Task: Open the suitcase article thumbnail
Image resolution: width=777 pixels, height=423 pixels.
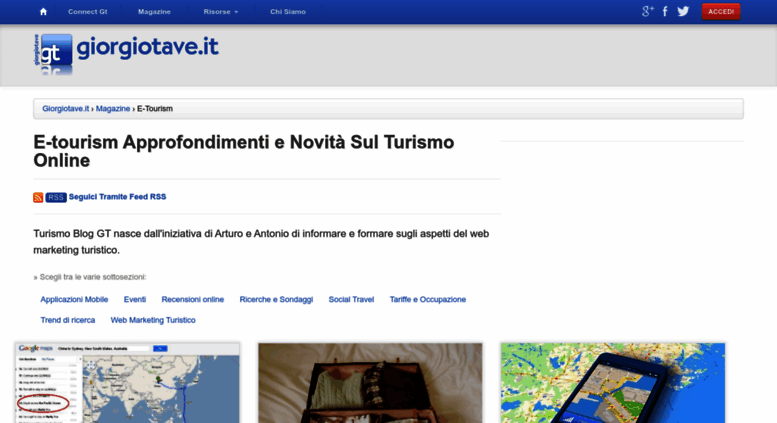Action: 370,382
